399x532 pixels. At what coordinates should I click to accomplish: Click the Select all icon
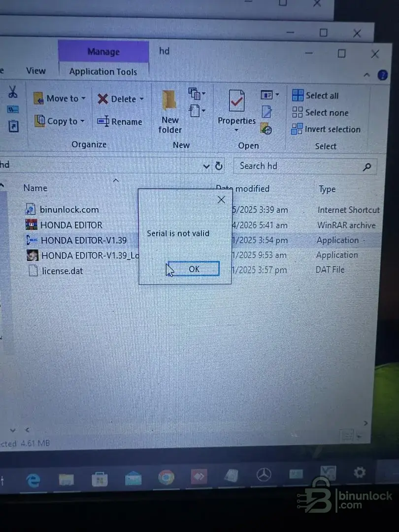[x=298, y=96]
